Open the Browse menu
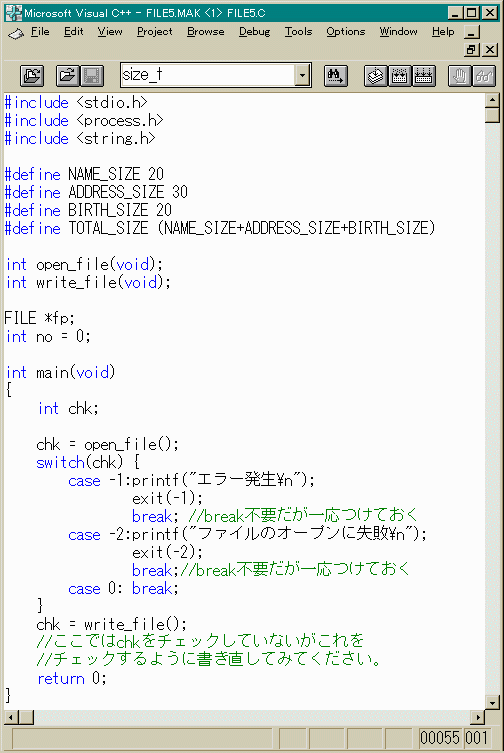504x753 pixels. 206,32
